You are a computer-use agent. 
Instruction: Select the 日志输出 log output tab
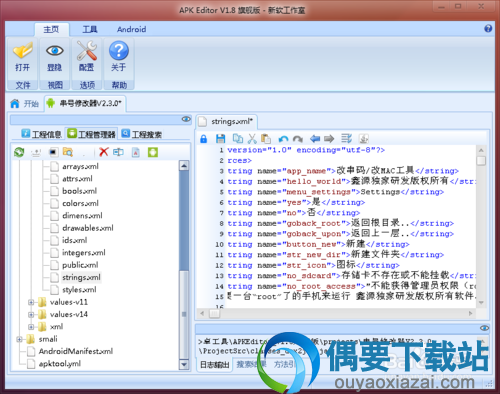[x=215, y=365]
